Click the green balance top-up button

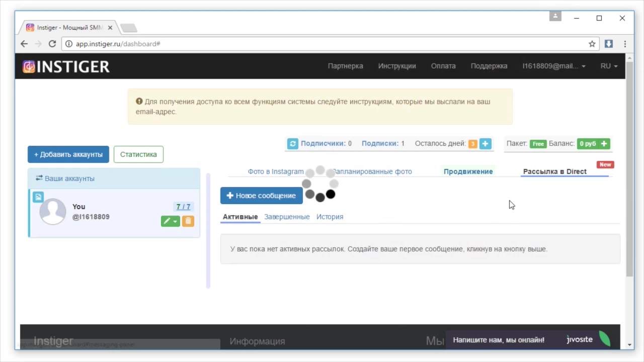point(594,144)
